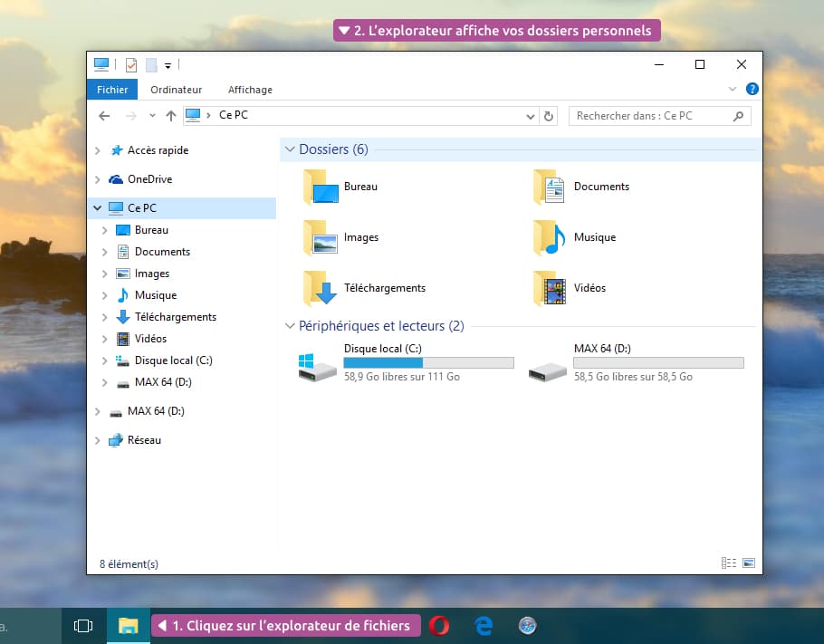Open Microsoft Edge from the taskbar
This screenshot has height=644, width=824.
pos(484,626)
